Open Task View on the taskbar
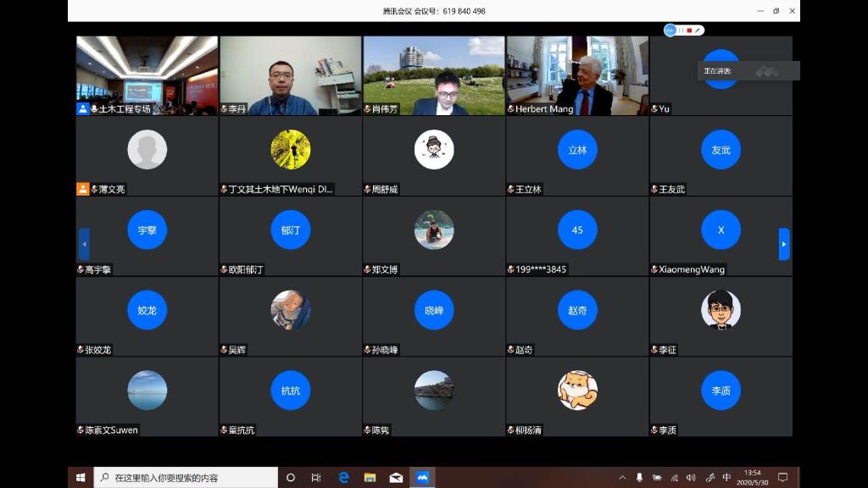868x488 pixels. coord(316,478)
